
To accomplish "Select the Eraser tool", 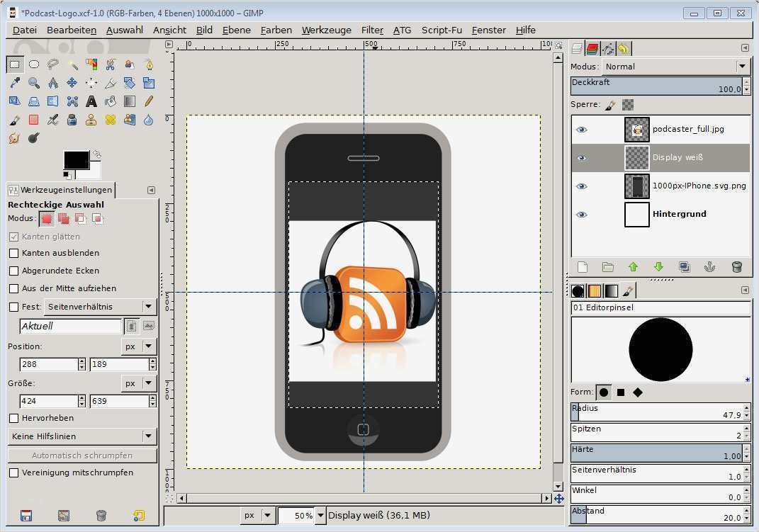I will coord(33,120).
